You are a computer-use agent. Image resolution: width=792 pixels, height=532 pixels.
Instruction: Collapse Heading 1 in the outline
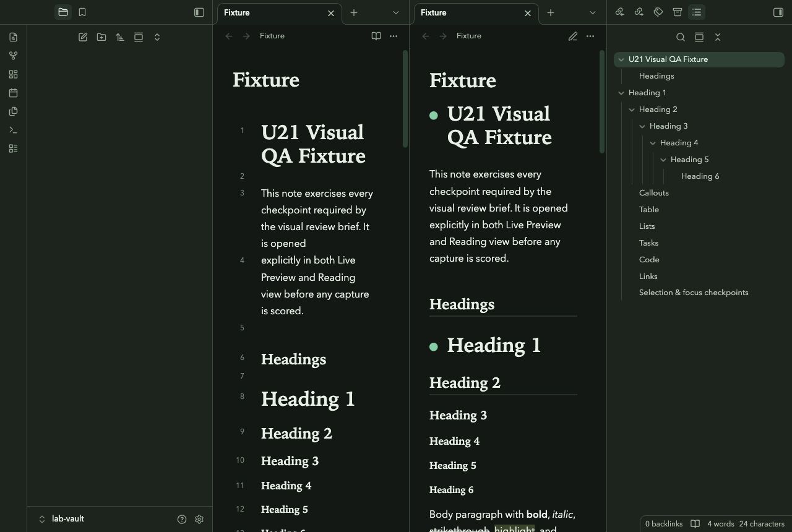click(x=621, y=93)
